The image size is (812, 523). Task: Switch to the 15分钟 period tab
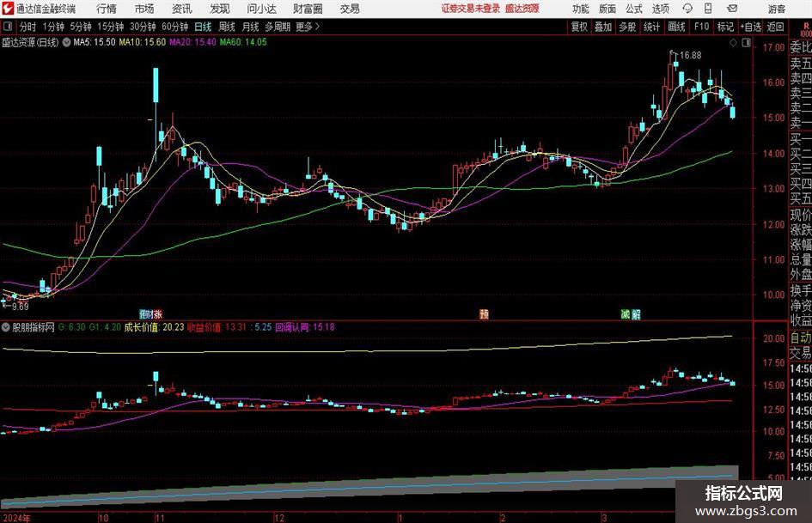(110, 27)
